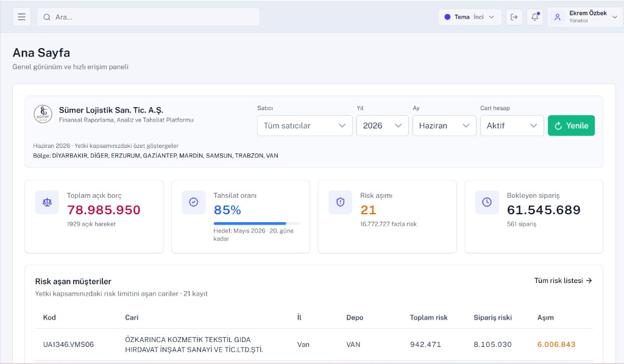Open the Tüm risk listesi link
624x364 pixels.
coord(563,281)
